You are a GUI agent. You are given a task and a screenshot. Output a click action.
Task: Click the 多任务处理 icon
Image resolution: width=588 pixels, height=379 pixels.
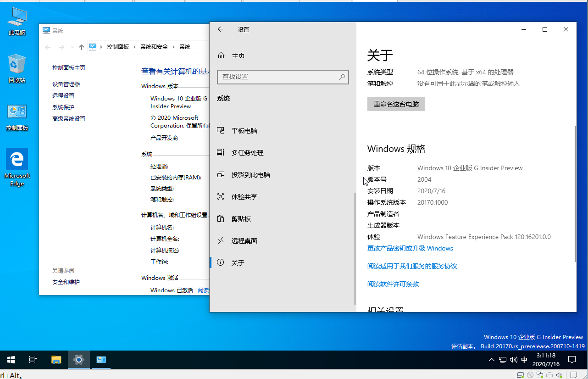click(221, 153)
